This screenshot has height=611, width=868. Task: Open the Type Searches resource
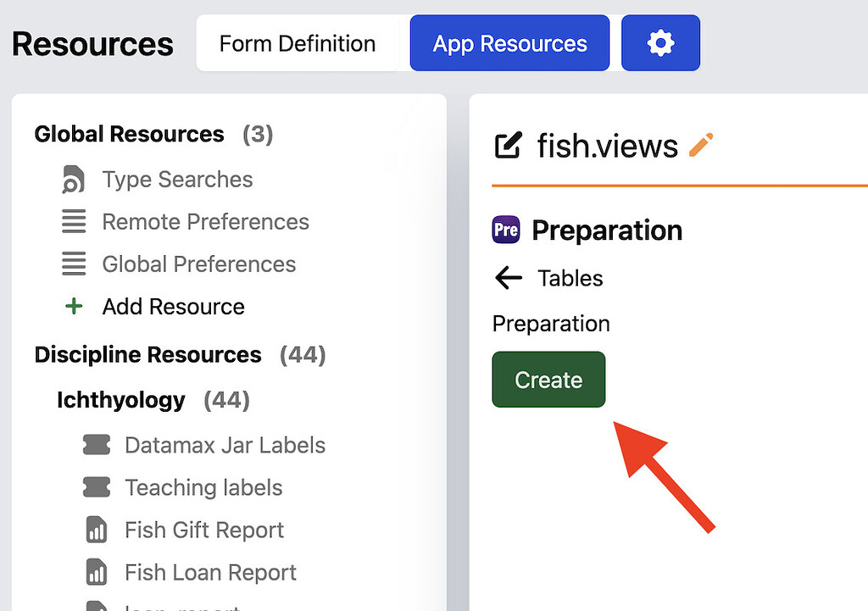pyautogui.click(x=177, y=180)
